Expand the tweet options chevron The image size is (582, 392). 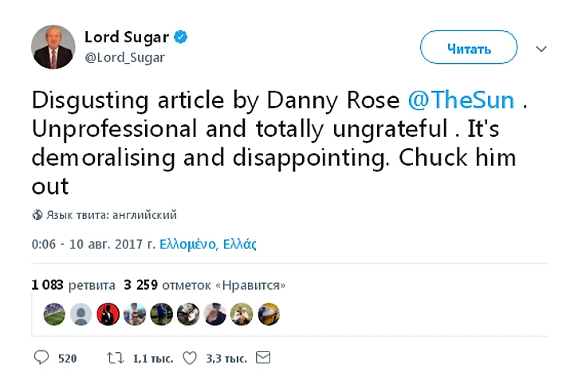tap(541, 49)
